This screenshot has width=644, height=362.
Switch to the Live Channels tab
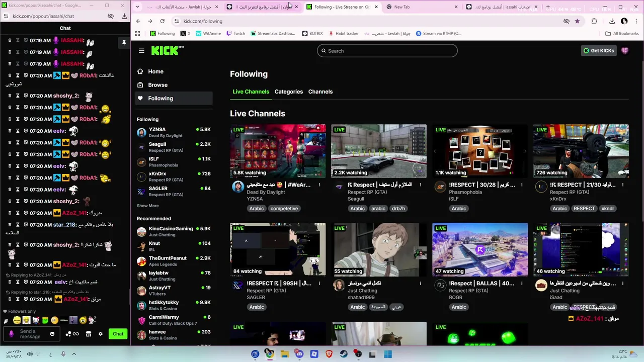[x=251, y=92]
